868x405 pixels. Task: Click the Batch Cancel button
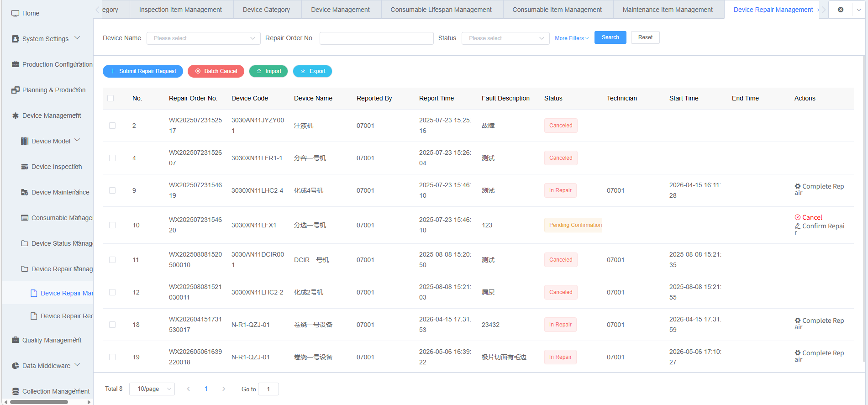coord(216,71)
